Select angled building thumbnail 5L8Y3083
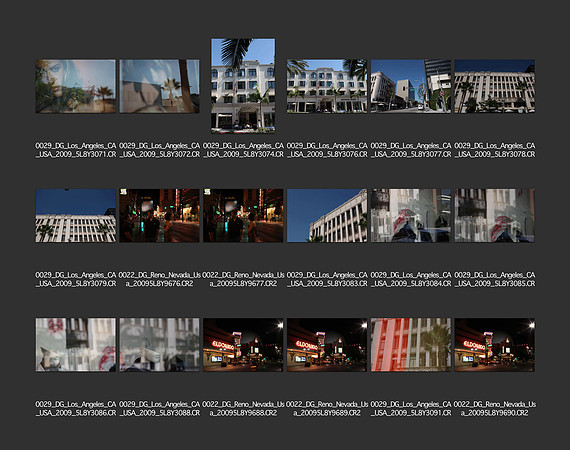 (327, 216)
